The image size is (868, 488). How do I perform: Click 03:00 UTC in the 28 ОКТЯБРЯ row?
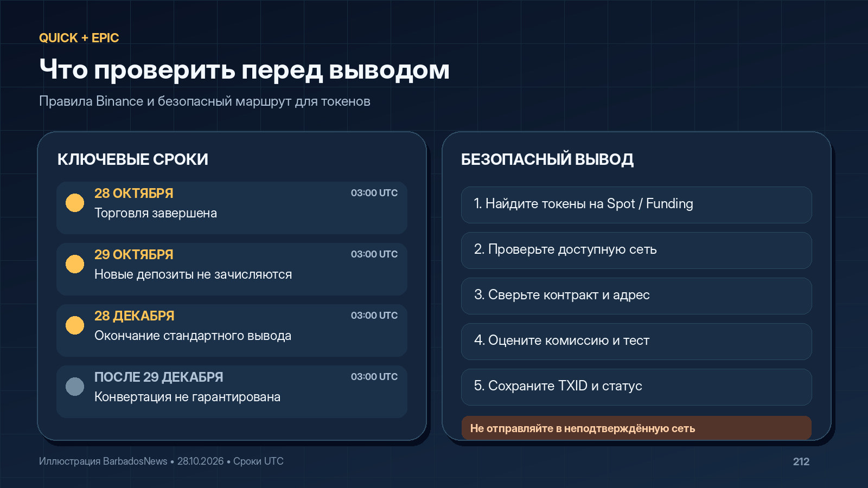tap(374, 193)
